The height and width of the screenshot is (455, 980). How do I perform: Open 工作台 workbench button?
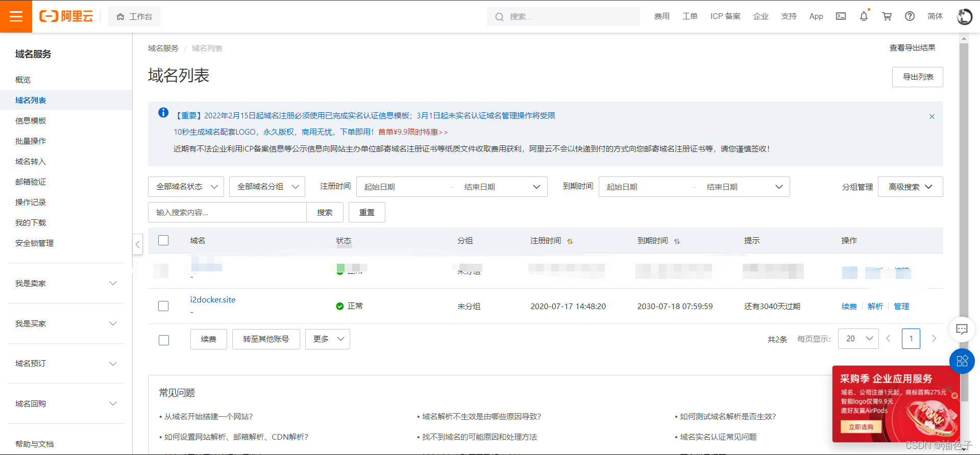click(x=134, y=16)
